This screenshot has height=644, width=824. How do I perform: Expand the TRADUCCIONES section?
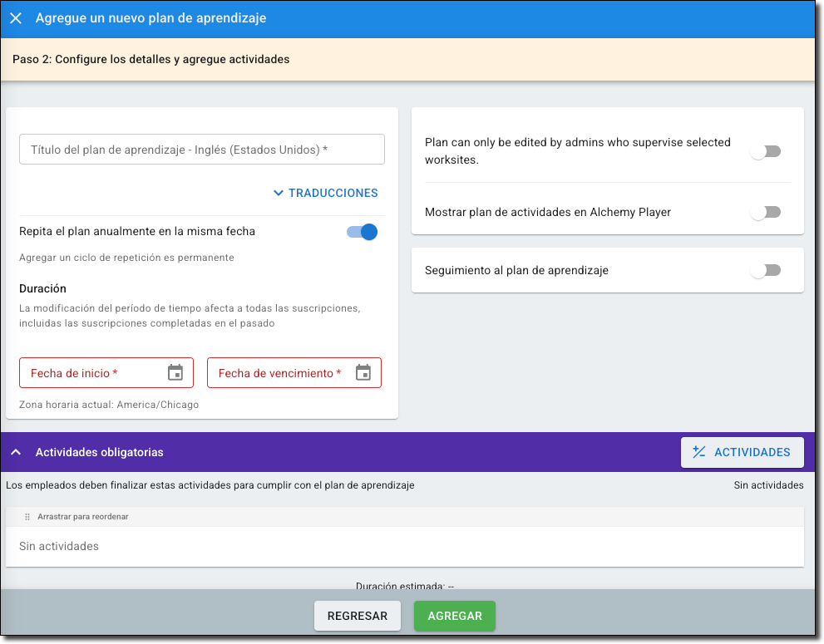point(326,194)
